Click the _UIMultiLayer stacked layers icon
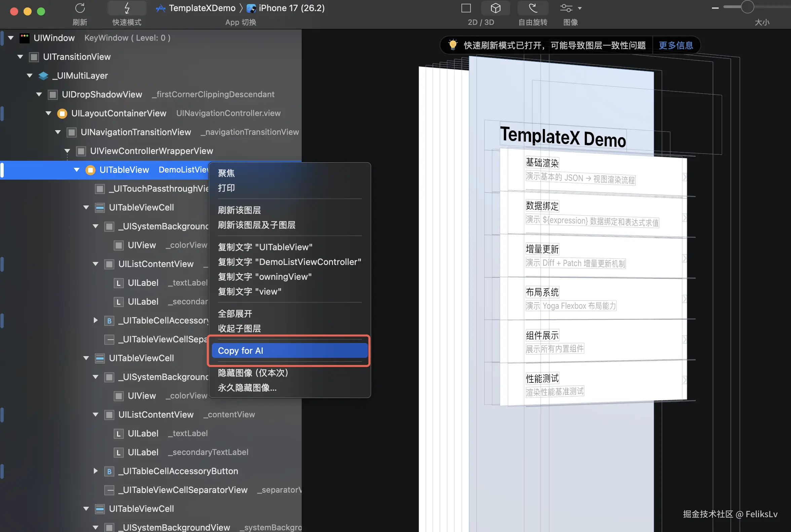The image size is (791, 532). click(43, 76)
